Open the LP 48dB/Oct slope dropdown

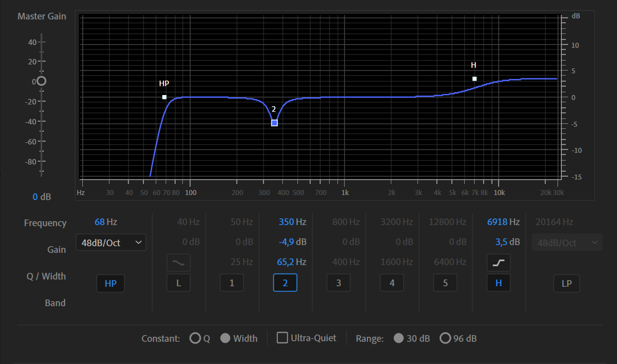[567, 242]
